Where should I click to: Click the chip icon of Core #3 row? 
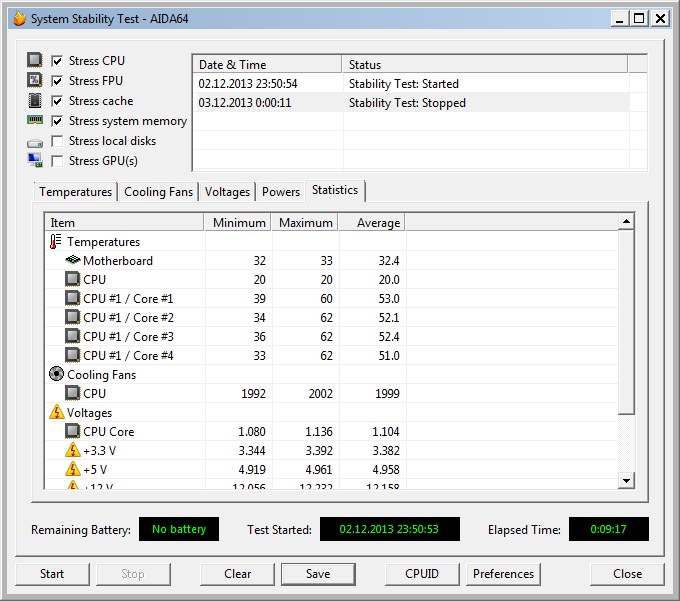[72, 336]
